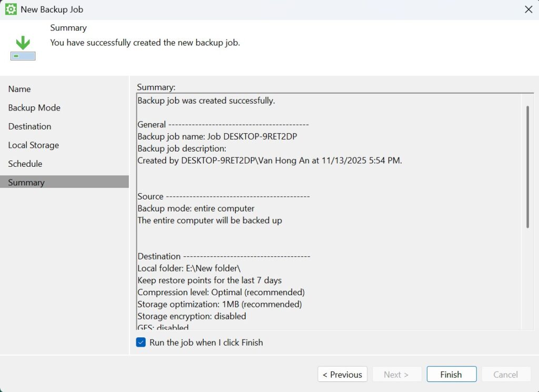Open the Backup Mode step
The image size is (539, 392).
34,108
